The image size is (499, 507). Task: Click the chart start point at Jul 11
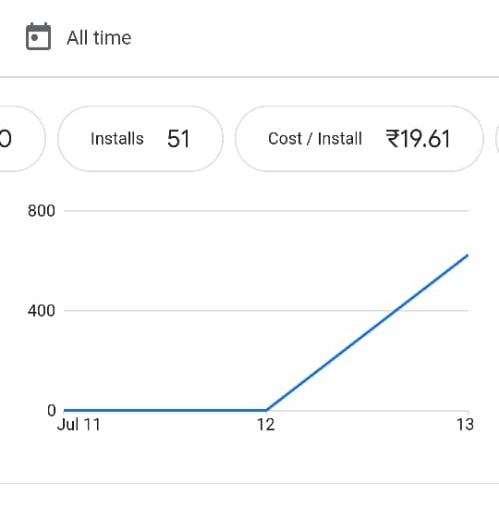(x=65, y=410)
